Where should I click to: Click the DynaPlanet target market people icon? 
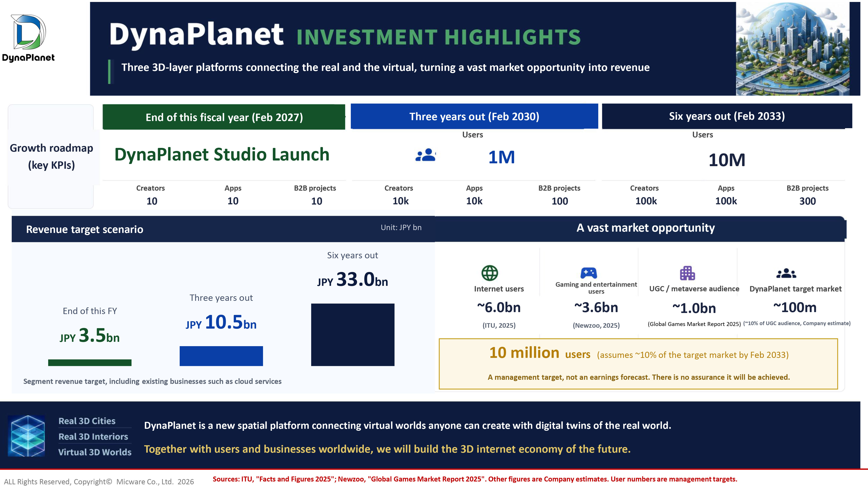point(786,273)
